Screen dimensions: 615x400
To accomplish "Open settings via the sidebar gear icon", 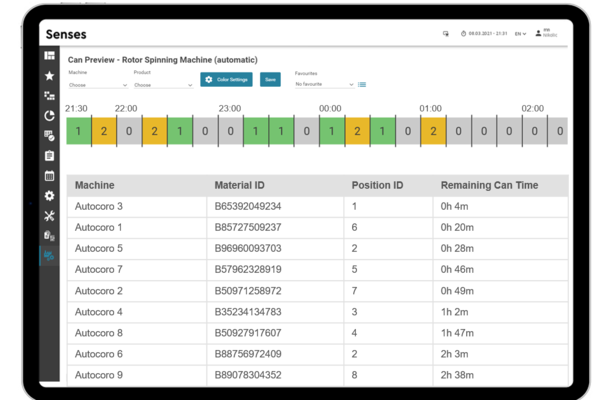I will pyautogui.click(x=49, y=196).
